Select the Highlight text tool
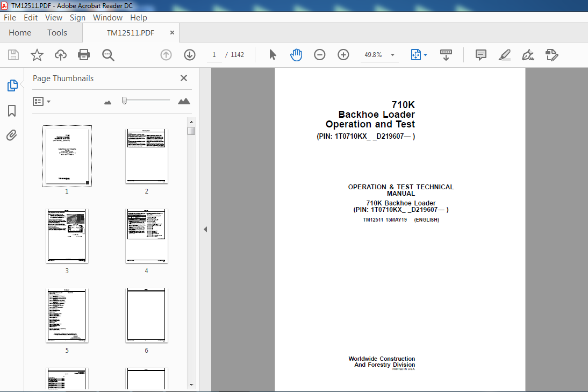588x392 pixels. [504, 55]
